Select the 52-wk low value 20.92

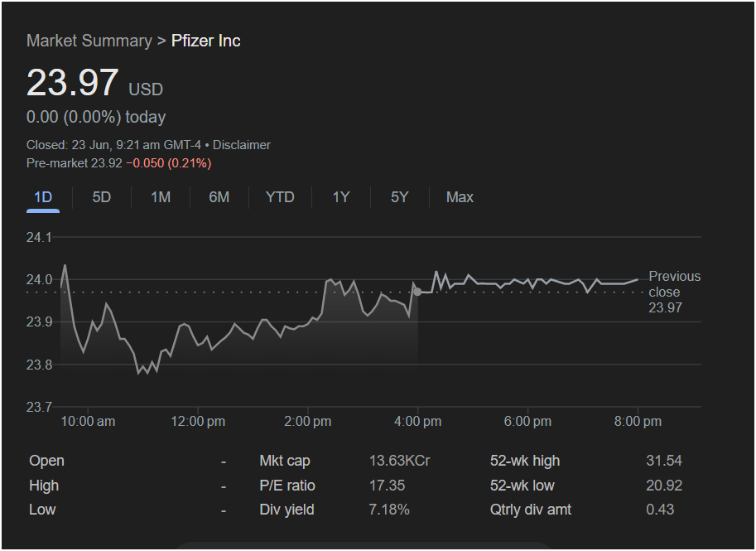664,486
